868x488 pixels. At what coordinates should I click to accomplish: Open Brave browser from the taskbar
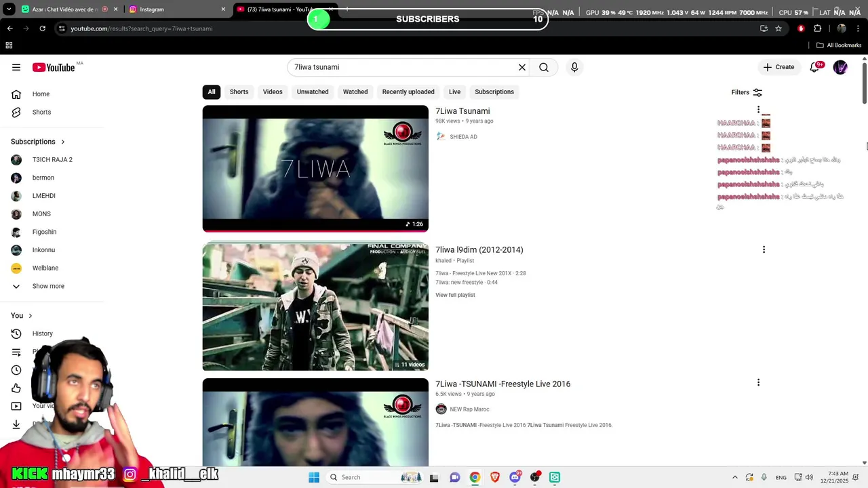(494, 477)
